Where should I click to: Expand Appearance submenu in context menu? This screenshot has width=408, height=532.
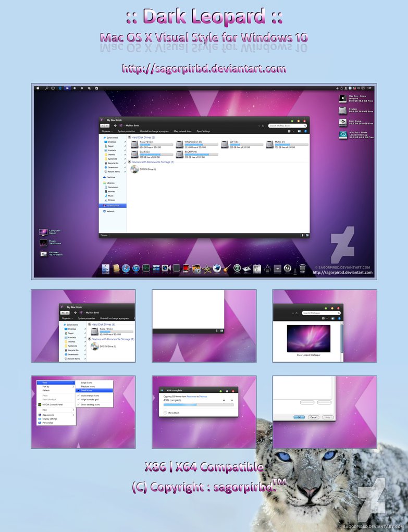(x=73, y=415)
